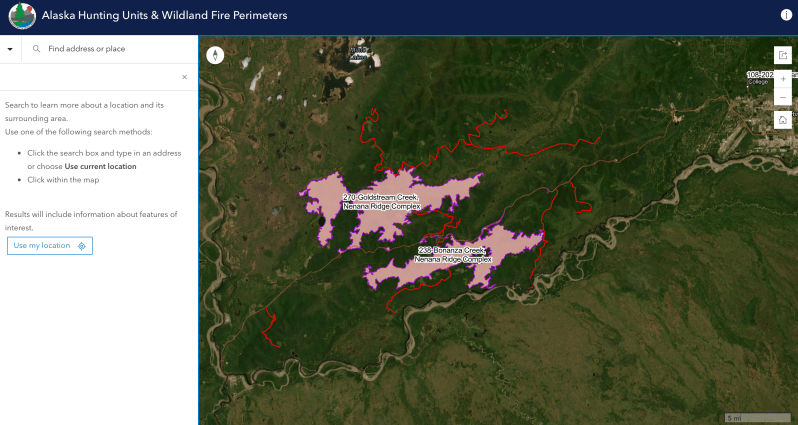Return map to home extent
This screenshot has width=798, height=425.
(783, 120)
